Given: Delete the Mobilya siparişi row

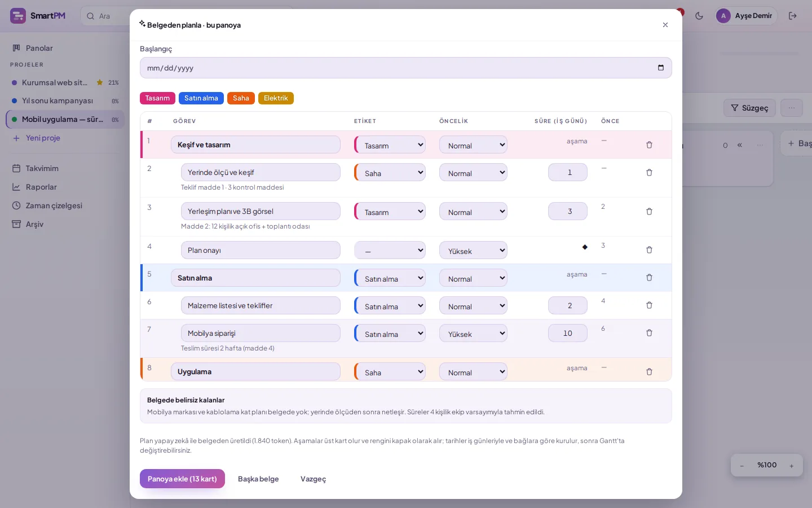Looking at the screenshot, I should [x=649, y=333].
